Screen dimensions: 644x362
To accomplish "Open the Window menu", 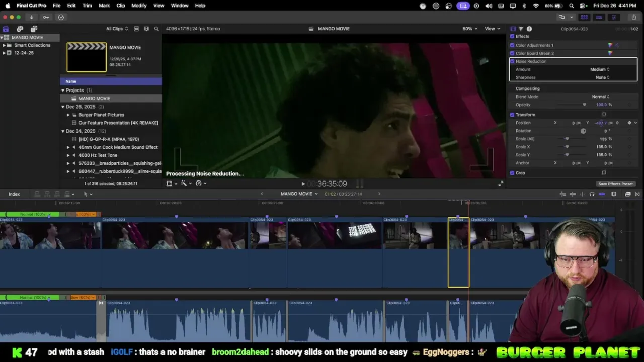I will click(180, 6).
